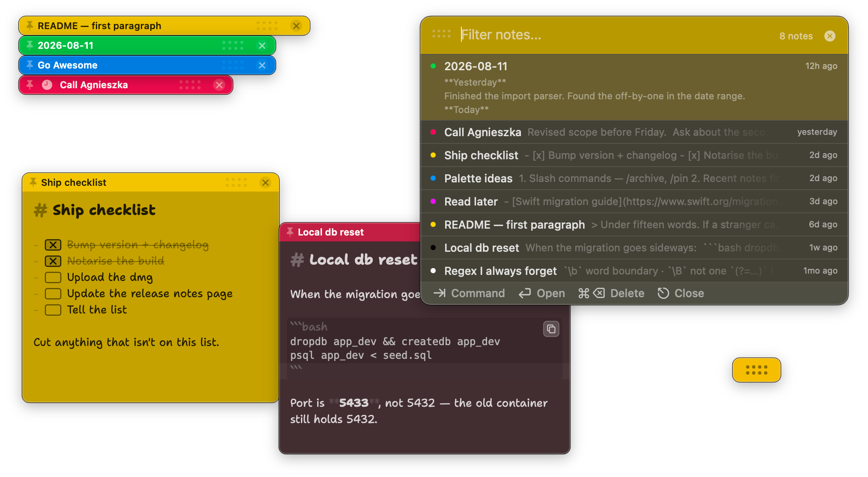
Task: Select the 2026-08-11 note in the list
Action: pyautogui.click(x=634, y=87)
